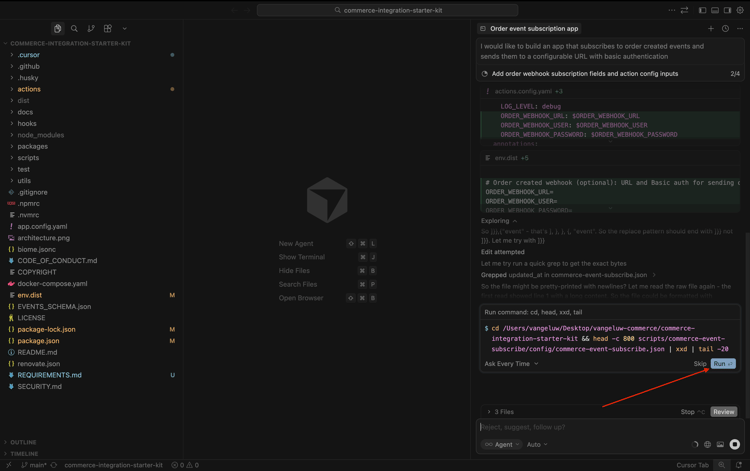The image size is (750, 471).
Task: Click the Review changes button
Action: [x=724, y=412]
